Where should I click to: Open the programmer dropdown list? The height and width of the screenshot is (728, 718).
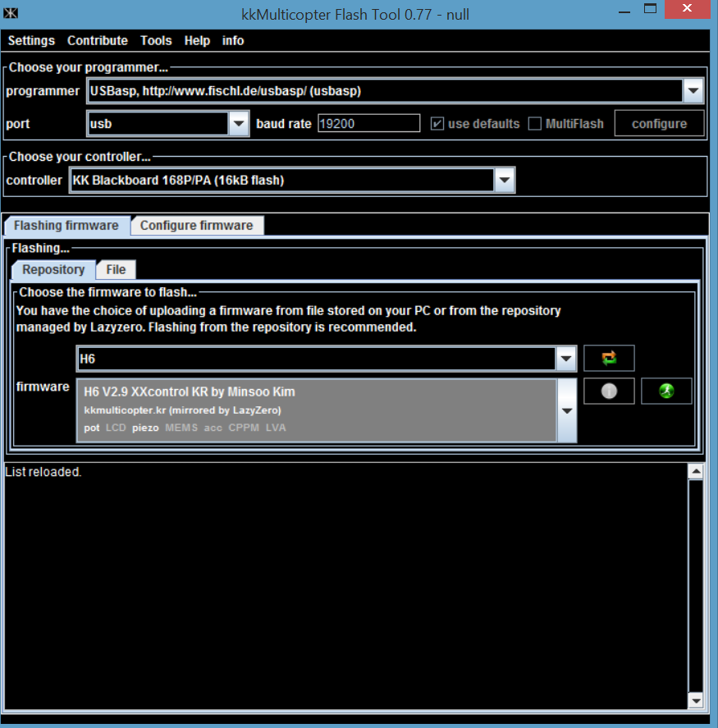[x=693, y=90]
